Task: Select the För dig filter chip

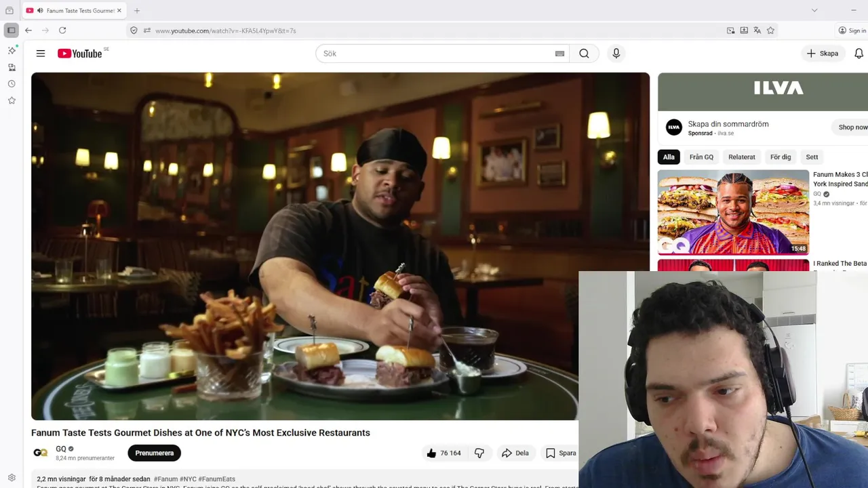Action: tap(781, 157)
